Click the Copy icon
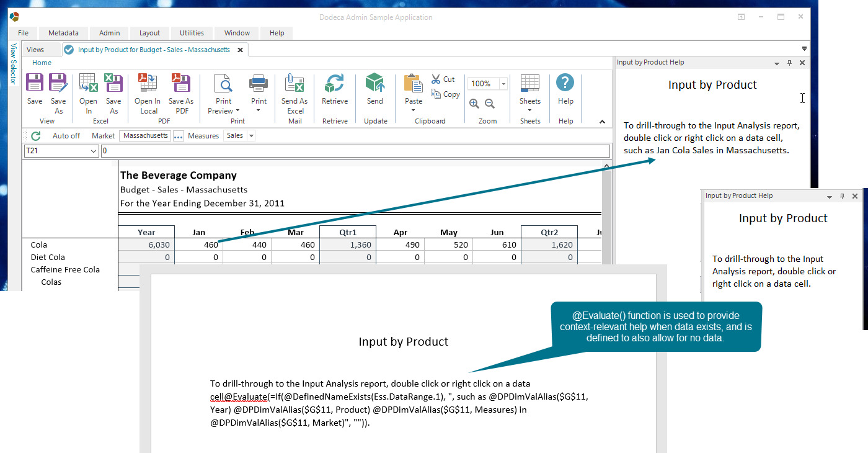This screenshot has width=868, height=453. [x=435, y=94]
